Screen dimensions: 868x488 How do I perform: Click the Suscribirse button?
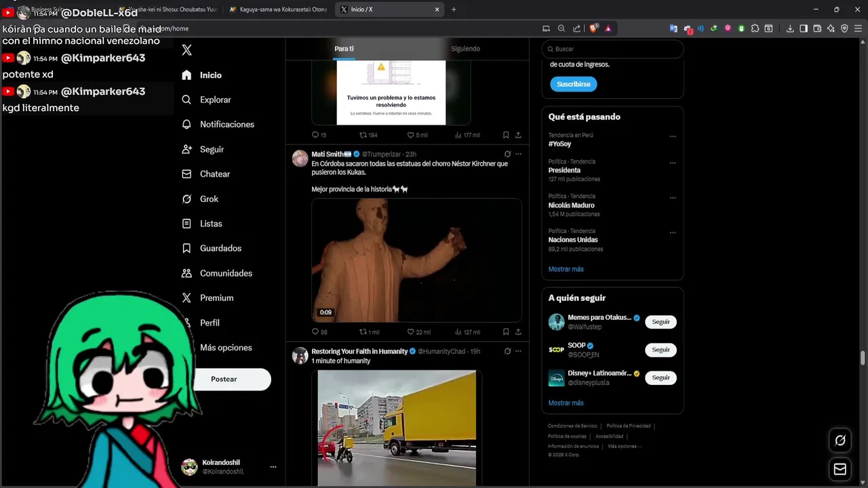point(574,84)
